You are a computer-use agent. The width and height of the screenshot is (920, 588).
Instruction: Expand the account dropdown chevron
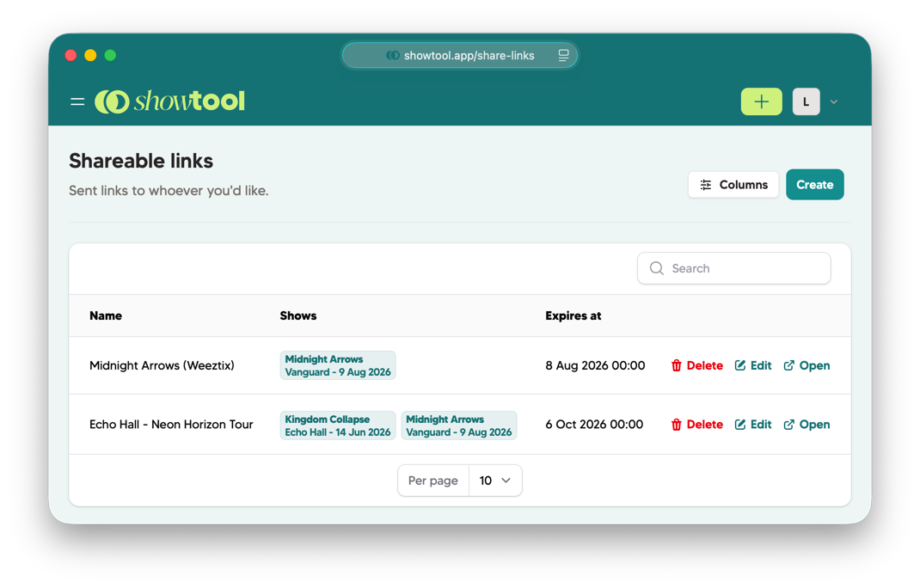(834, 102)
